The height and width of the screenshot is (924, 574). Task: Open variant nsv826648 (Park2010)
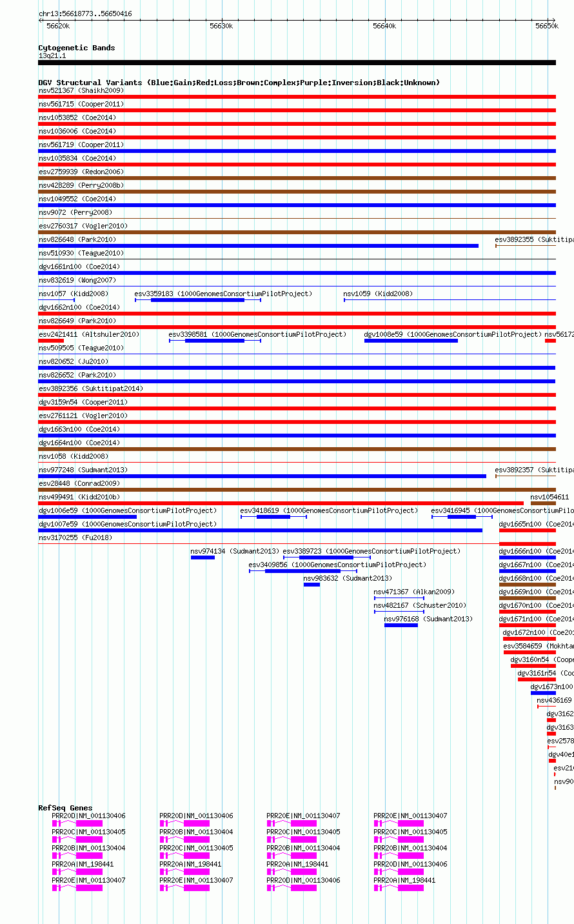coord(77,239)
